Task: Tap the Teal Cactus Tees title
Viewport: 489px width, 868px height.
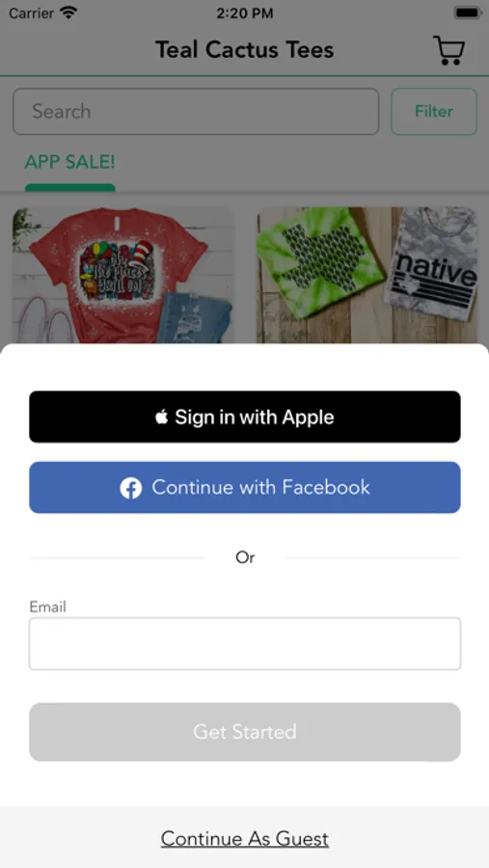Action: pos(244,50)
